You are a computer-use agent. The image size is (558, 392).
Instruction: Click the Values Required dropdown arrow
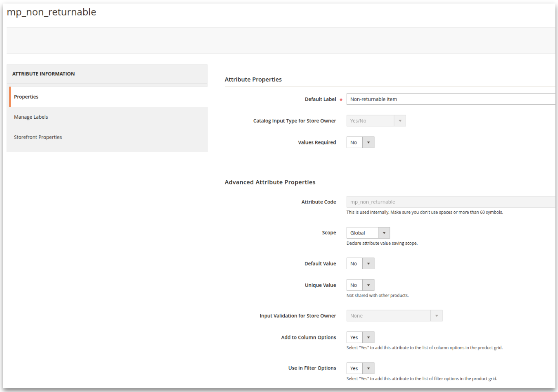click(368, 142)
